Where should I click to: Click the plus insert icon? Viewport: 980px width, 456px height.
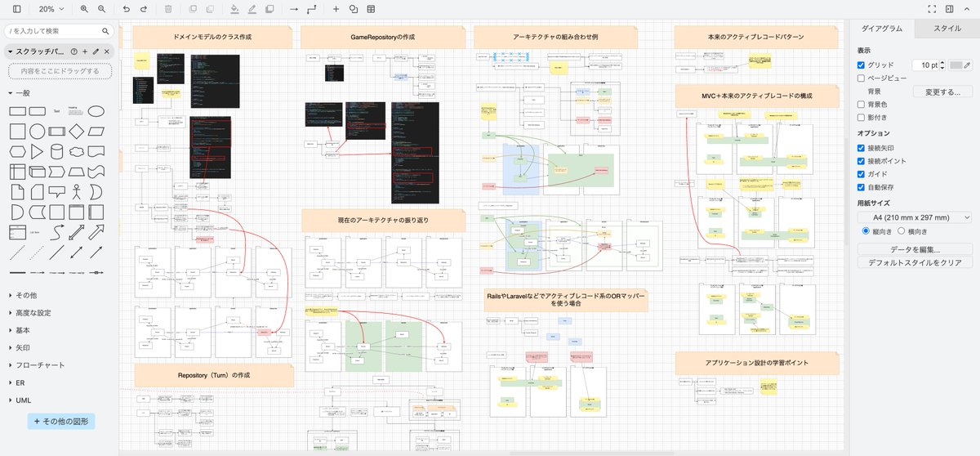coord(336,9)
